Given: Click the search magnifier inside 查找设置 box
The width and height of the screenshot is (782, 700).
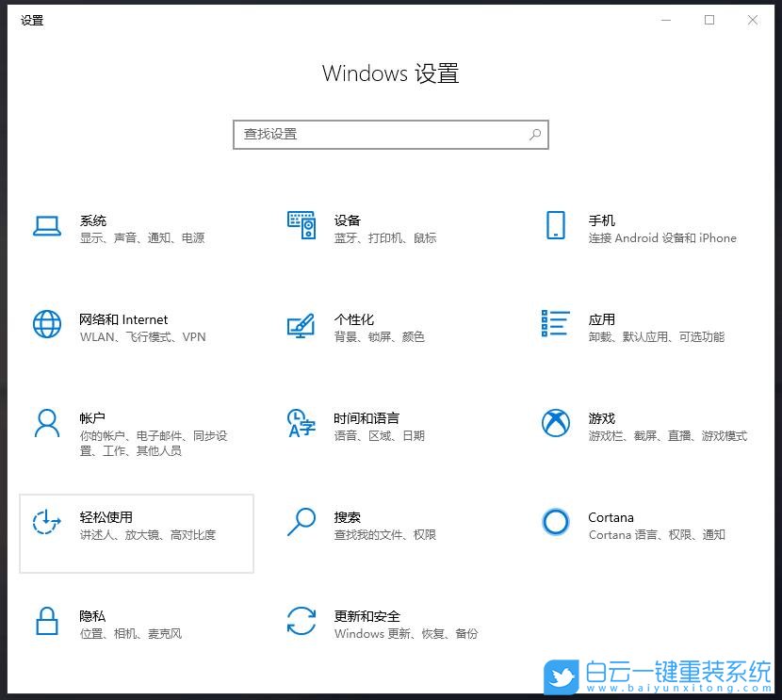Looking at the screenshot, I should [534, 134].
